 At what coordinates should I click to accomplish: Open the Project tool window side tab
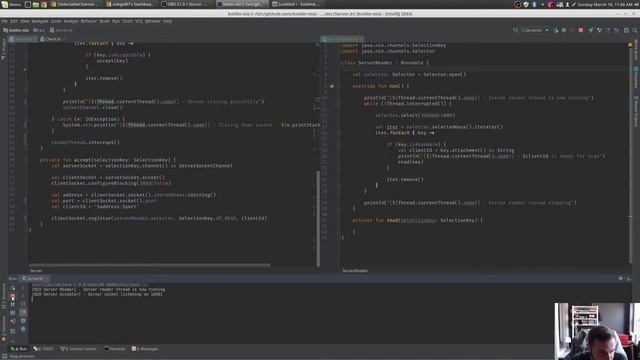tap(4, 49)
